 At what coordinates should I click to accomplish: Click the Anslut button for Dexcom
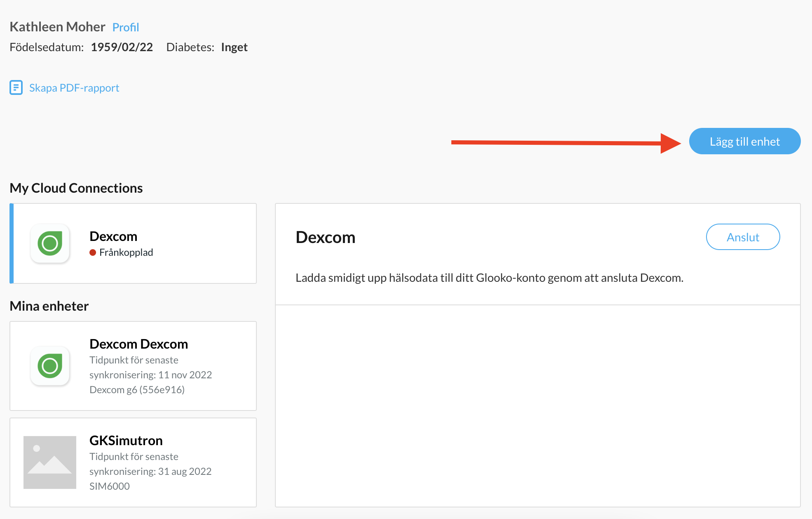pyautogui.click(x=743, y=237)
